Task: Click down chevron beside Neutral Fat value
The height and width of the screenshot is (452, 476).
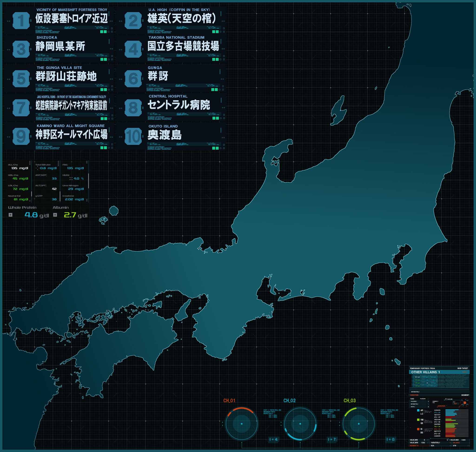Action: (x=30, y=201)
